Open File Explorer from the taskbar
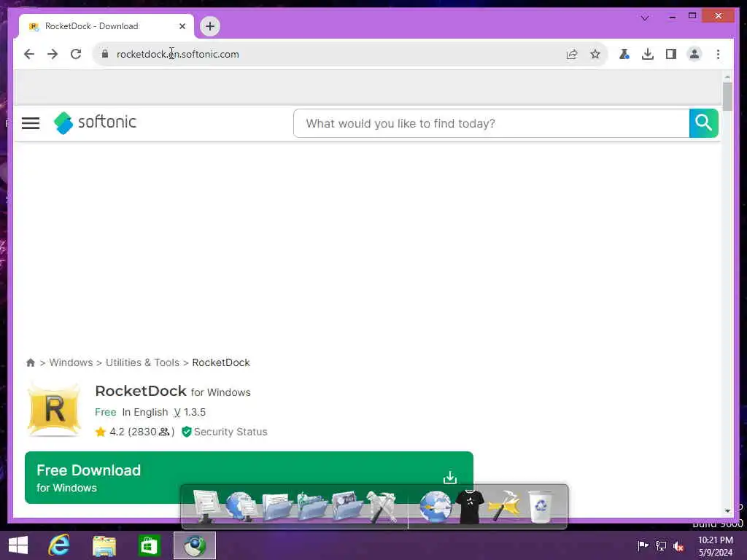This screenshot has width=747, height=560. tap(104, 545)
